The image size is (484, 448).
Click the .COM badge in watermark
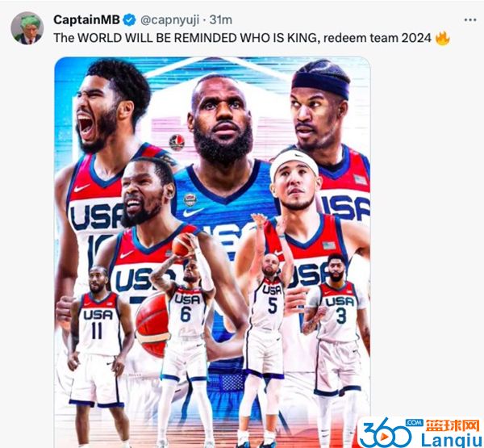coord(415,423)
